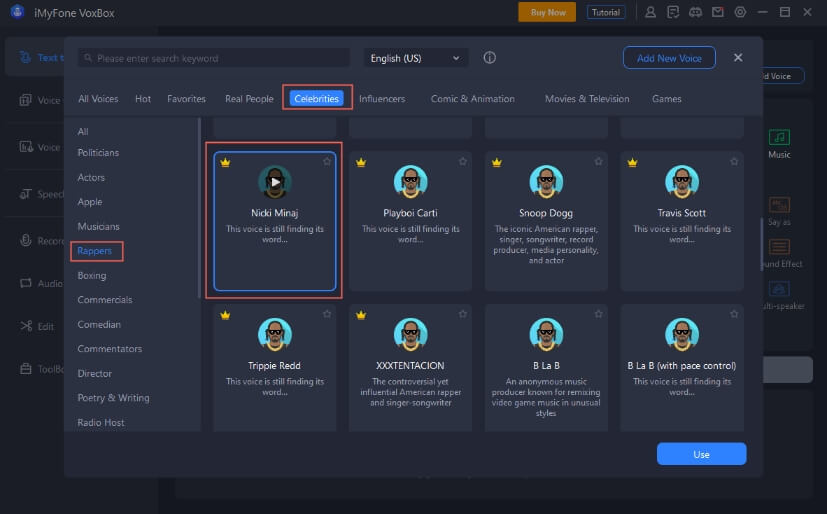Favorite the Nicki Minaj voice star
The image size is (827, 514).
(x=327, y=161)
